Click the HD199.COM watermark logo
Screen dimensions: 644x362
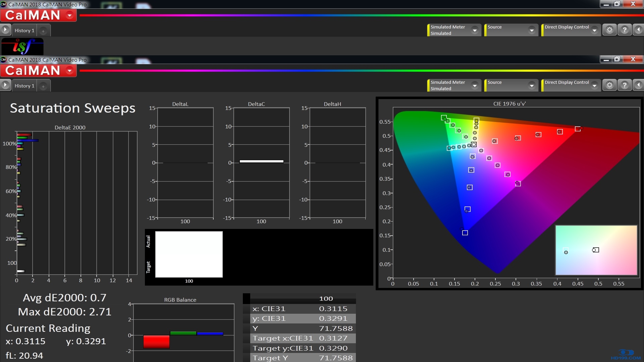tap(626, 355)
